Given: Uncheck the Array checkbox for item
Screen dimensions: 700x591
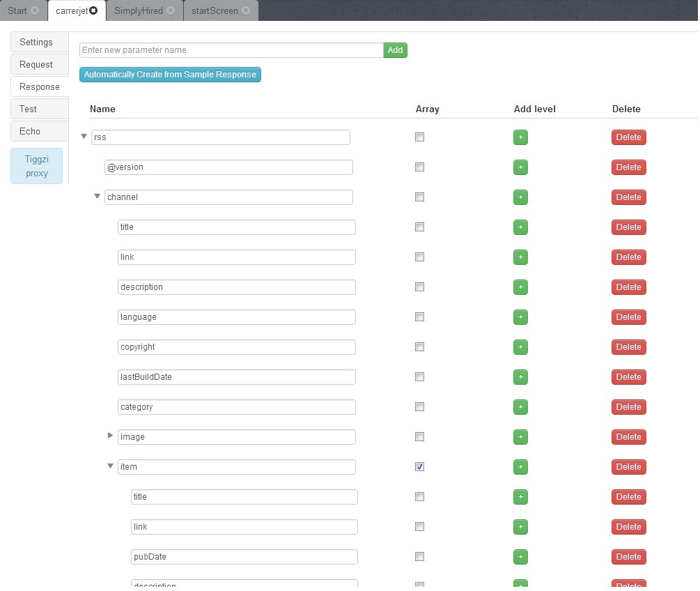Looking at the screenshot, I should pos(419,467).
